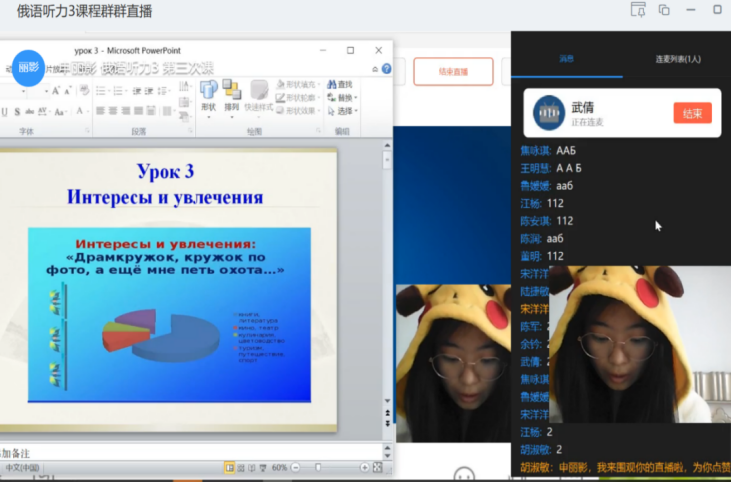Click the numbered list icon
The width and height of the screenshot is (731, 482).
pyautogui.click(x=120, y=90)
